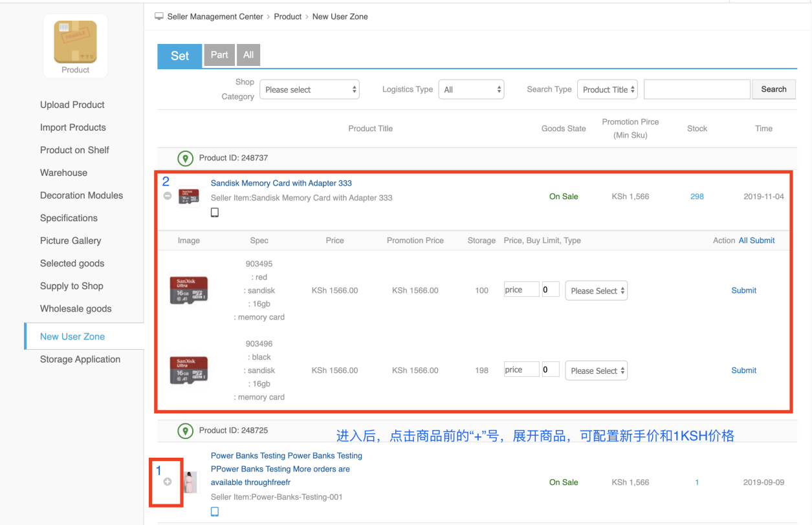This screenshot has width=812, height=525.
Task: Open the Shop Category dropdown
Action: 309,90
